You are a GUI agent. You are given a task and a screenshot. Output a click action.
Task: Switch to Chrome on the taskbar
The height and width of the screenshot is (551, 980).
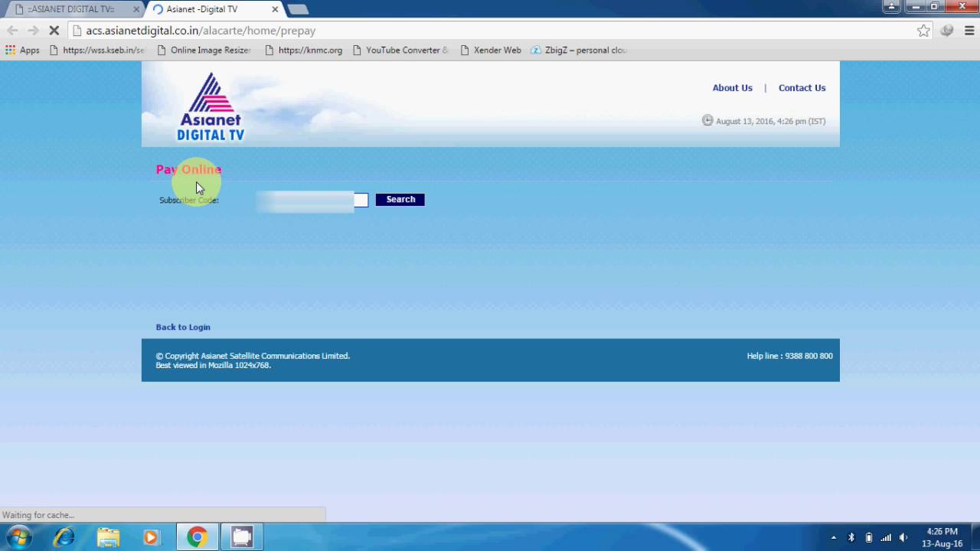coord(197,537)
